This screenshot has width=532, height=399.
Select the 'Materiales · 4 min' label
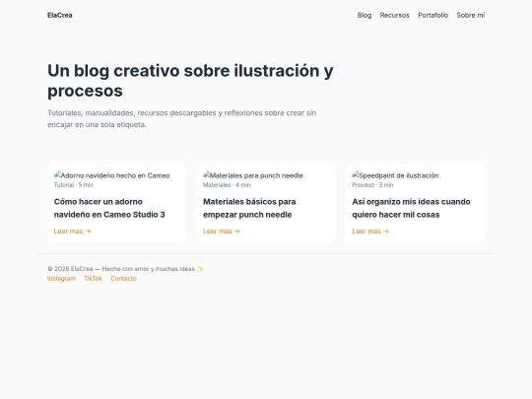point(227,185)
